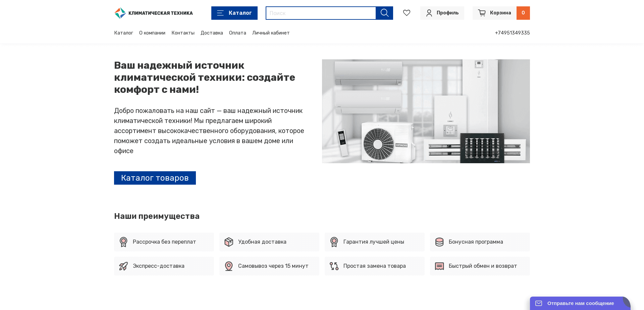The height and width of the screenshot is (310, 644).
Task: Click inside the Поиск search field
Action: coord(320,13)
